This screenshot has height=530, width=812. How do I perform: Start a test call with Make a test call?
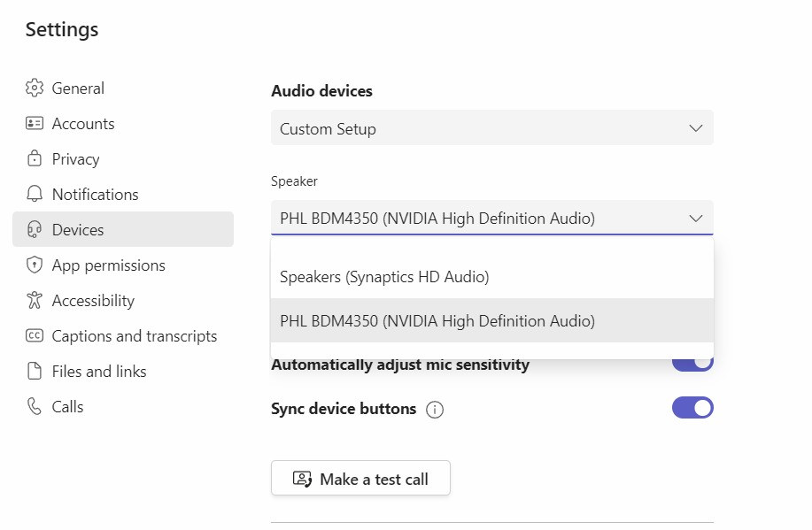tap(360, 479)
